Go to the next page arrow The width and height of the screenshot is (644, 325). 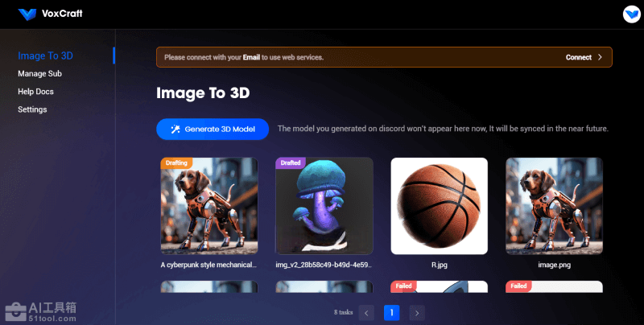point(416,313)
